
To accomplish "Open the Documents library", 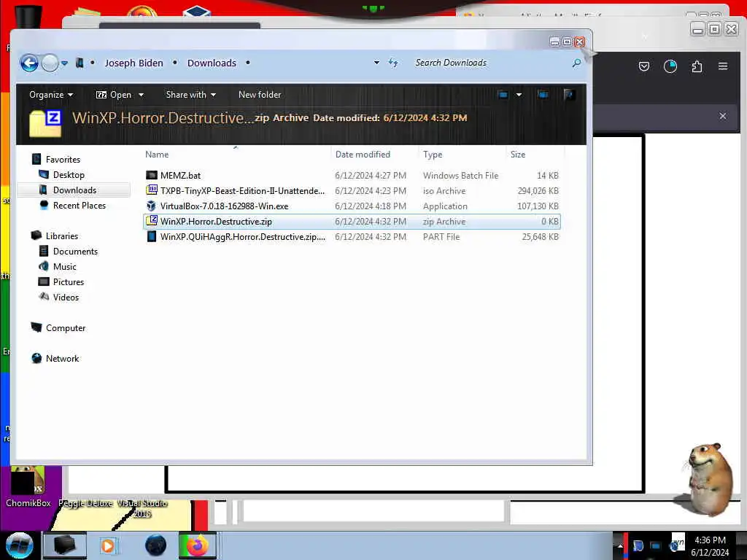I will pos(75,252).
